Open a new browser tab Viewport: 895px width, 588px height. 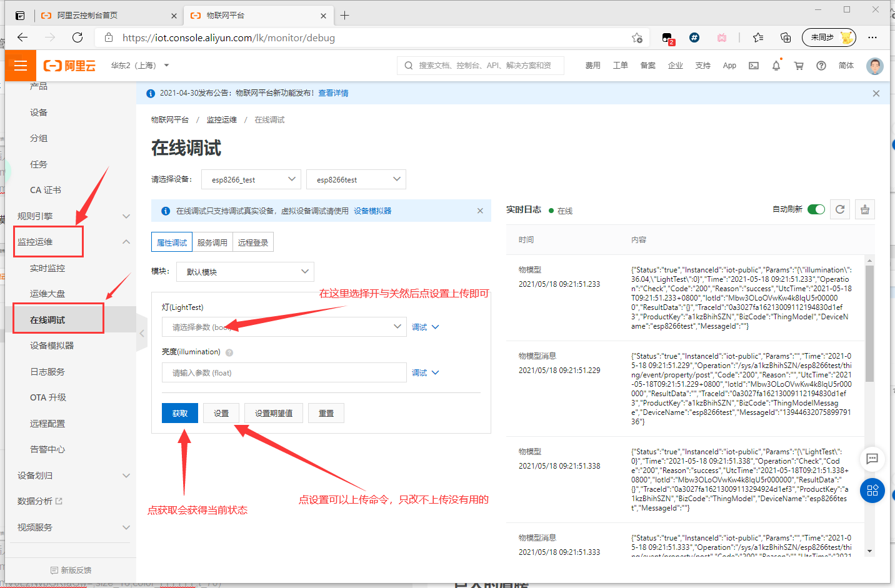coord(344,16)
